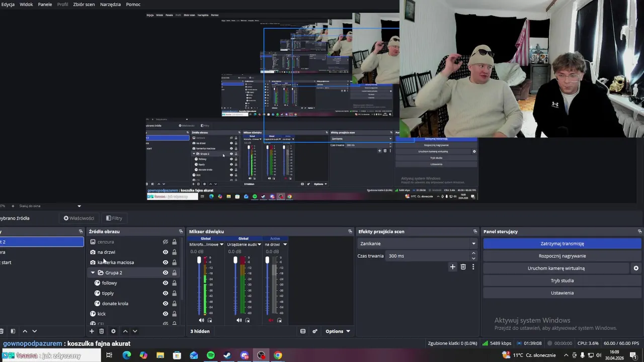Toggle monitoring headphone icon for na drzwi channel

[x=279, y=320]
